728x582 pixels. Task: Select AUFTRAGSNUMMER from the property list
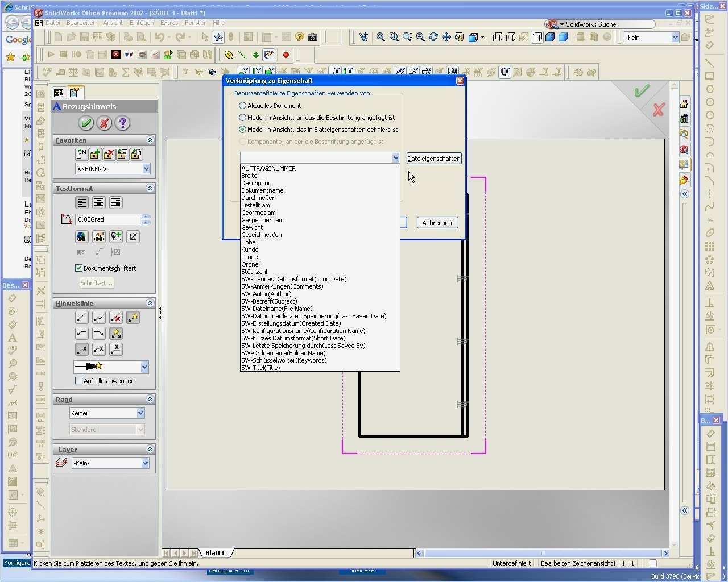[x=270, y=168]
